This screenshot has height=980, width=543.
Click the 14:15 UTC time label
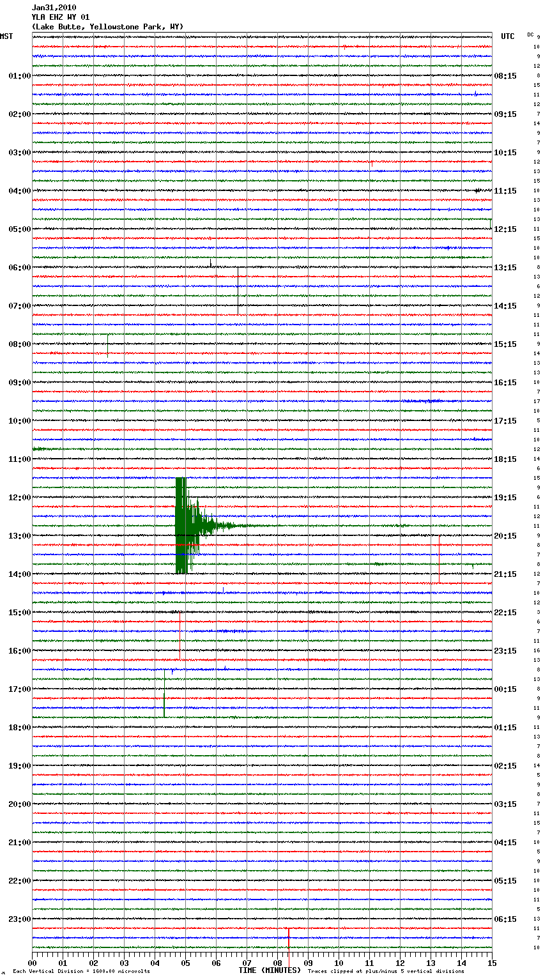(505, 306)
